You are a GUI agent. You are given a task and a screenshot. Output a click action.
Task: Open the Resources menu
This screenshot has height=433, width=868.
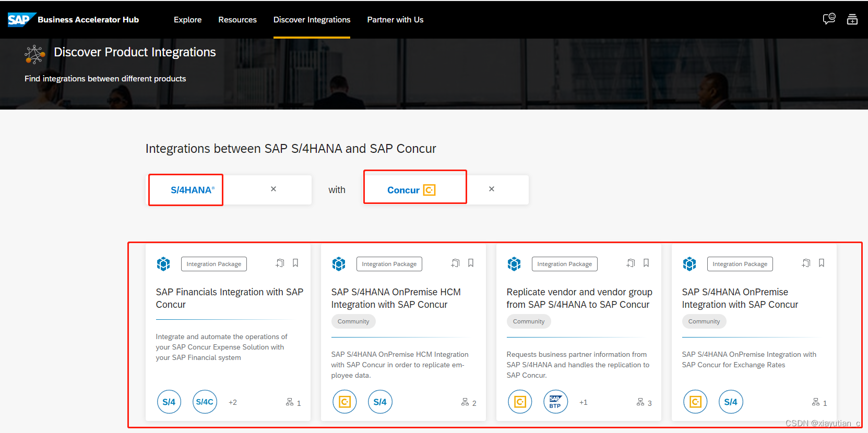tap(237, 20)
